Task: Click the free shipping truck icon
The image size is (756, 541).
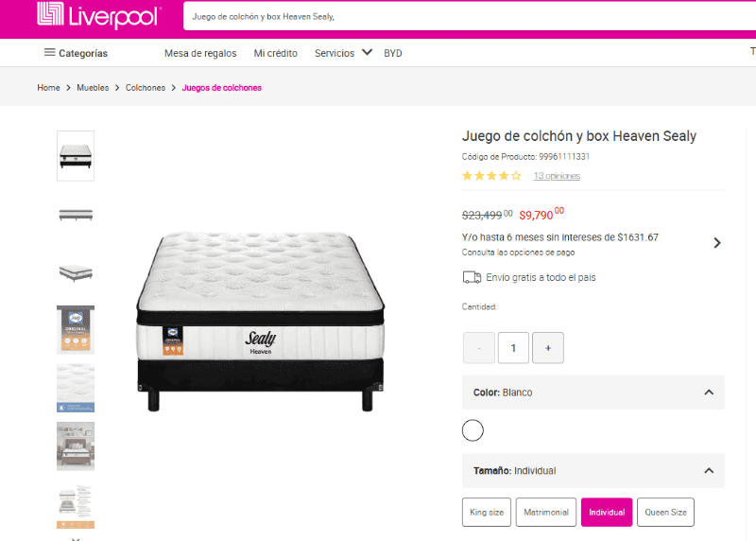Action: pos(472,277)
